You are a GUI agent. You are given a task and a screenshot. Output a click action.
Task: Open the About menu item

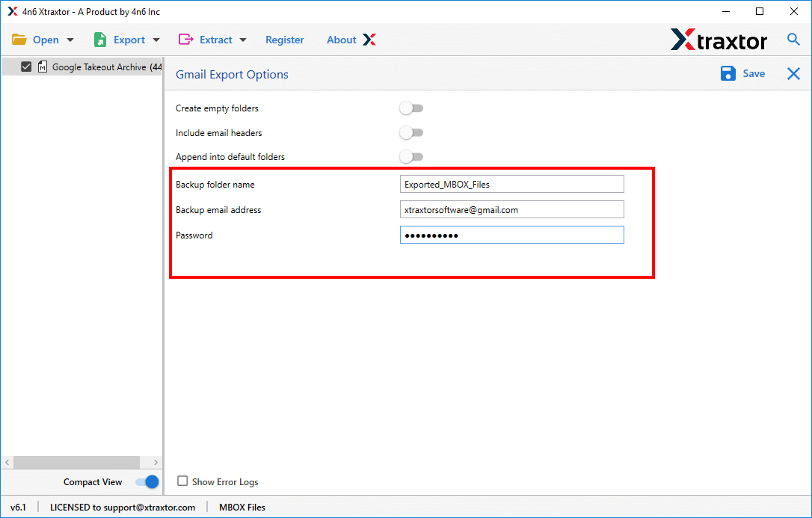(341, 40)
